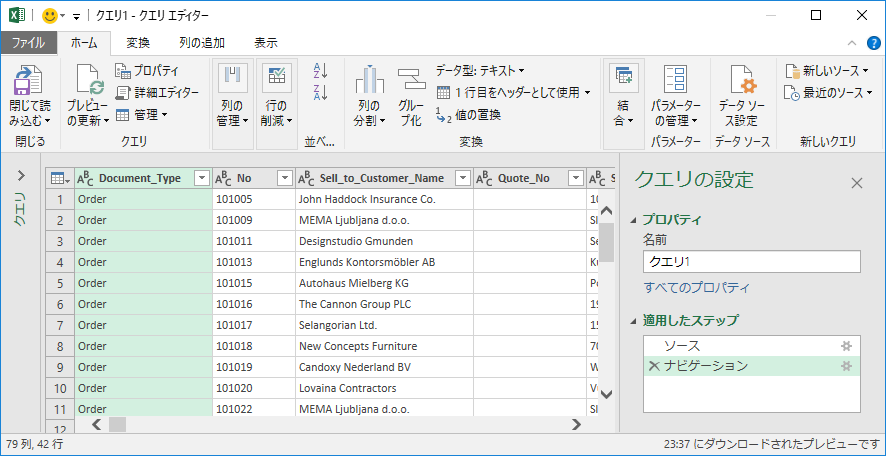Open the 列の追加 ribbon tab
The image size is (886, 456).
(201, 43)
